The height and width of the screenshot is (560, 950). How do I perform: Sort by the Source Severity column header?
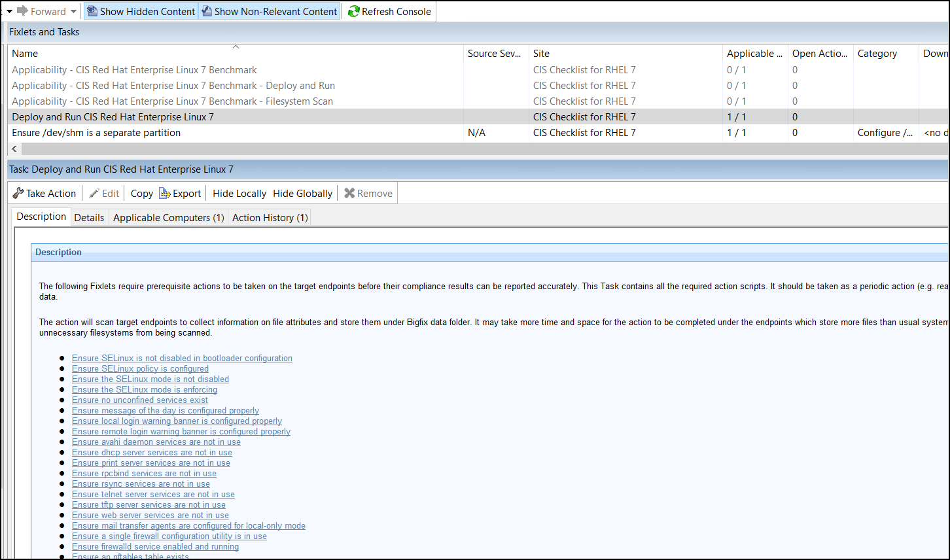pyautogui.click(x=496, y=54)
